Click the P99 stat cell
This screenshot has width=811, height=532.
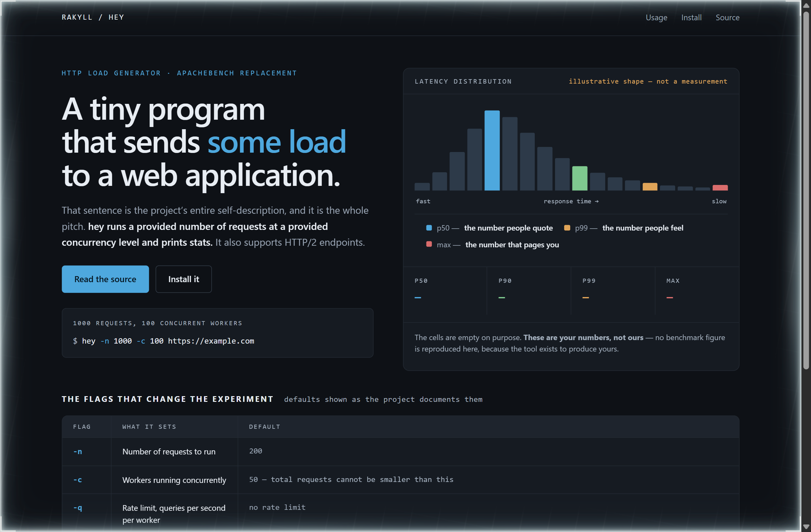(613, 290)
